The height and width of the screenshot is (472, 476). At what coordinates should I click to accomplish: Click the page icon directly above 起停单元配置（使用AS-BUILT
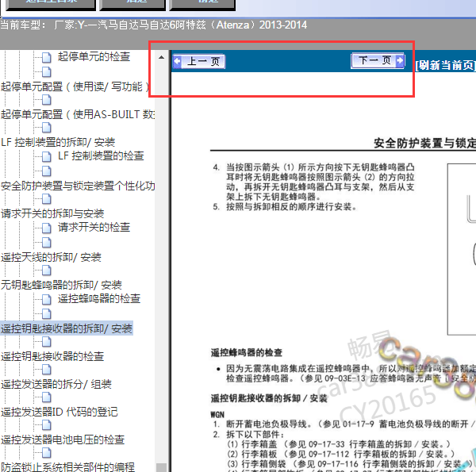click(47, 100)
